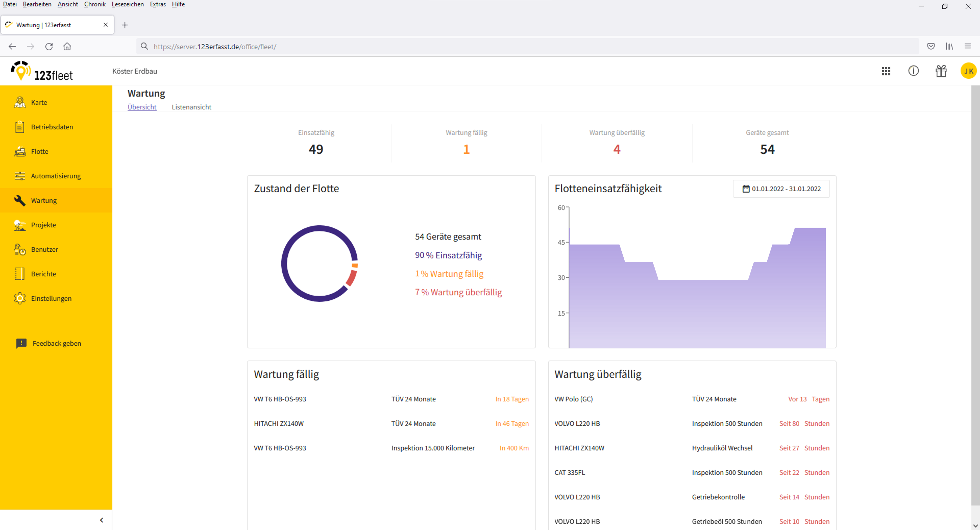Open Einstellungen gear icon in sidebar
Viewport: 980px width, 530px height.
click(x=20, y=298)
